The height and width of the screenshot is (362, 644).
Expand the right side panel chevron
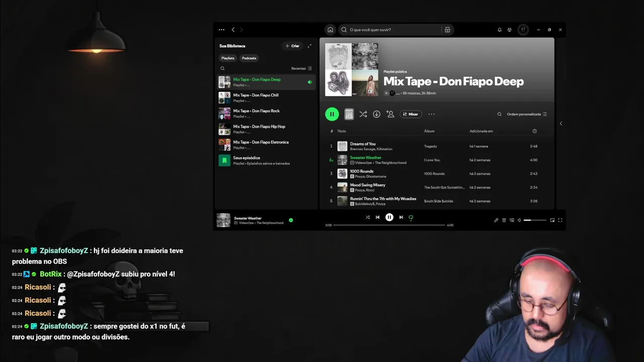point(561,123)
